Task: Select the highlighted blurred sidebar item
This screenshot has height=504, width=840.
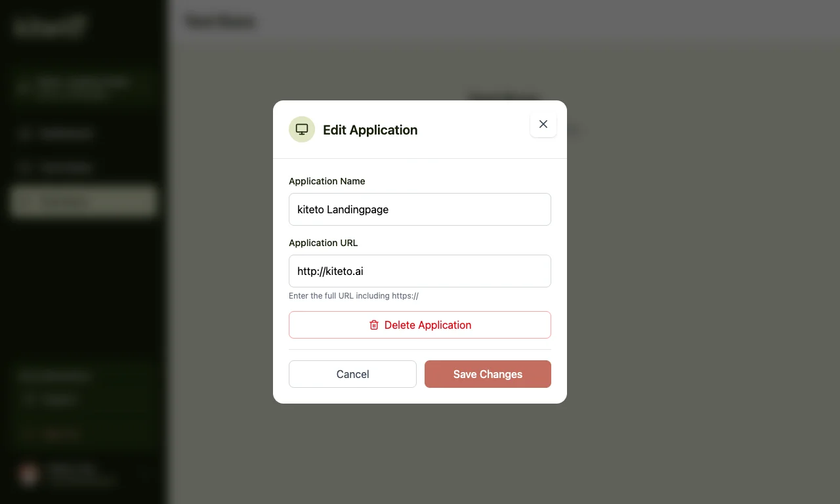Action: click(x=83, y=202)
